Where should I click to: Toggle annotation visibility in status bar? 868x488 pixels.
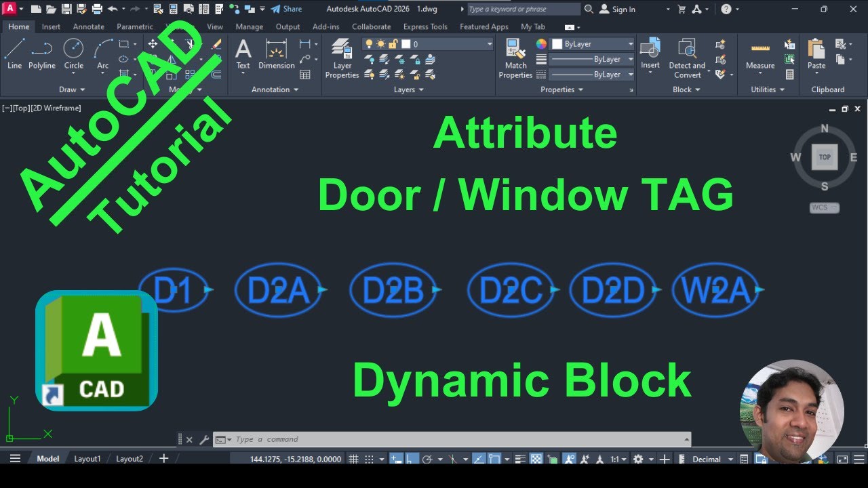pyautogui.click(x=568, y=459)
